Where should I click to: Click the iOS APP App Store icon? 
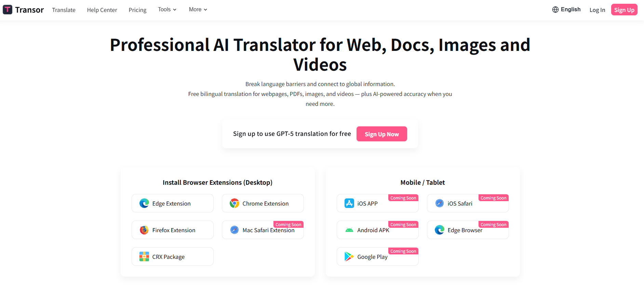click(x=349, y=203)
